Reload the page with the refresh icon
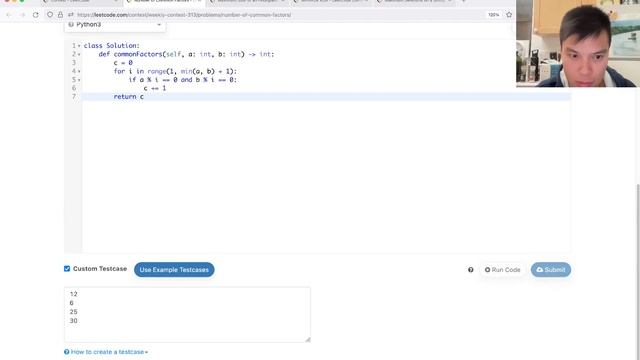 point(36,15)
